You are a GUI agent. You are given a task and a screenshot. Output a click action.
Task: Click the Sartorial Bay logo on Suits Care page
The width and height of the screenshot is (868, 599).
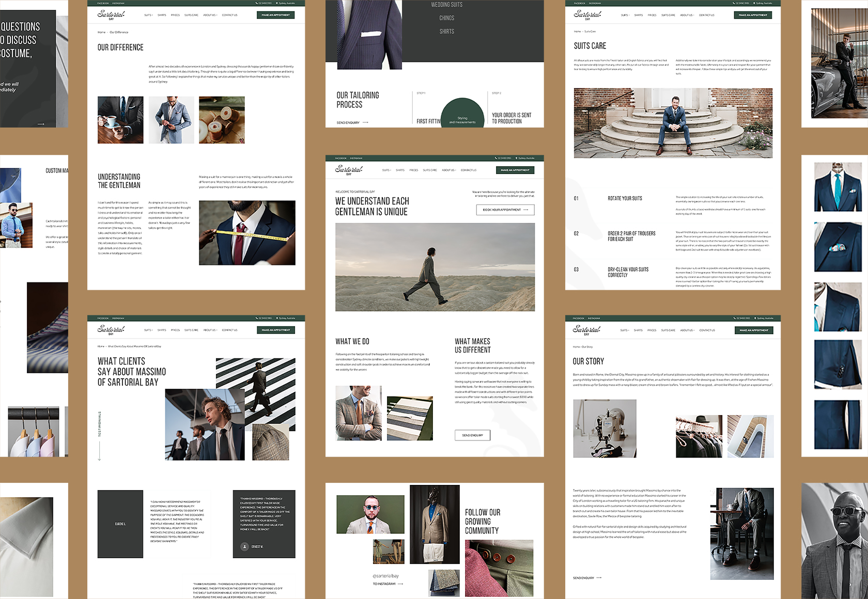point(587,14)
